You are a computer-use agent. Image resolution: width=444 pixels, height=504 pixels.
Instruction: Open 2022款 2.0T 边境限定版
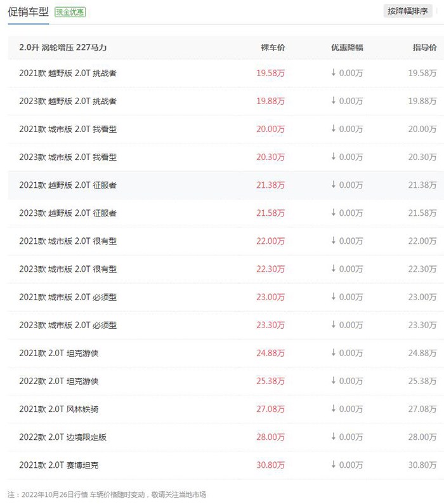coord(63,437)
